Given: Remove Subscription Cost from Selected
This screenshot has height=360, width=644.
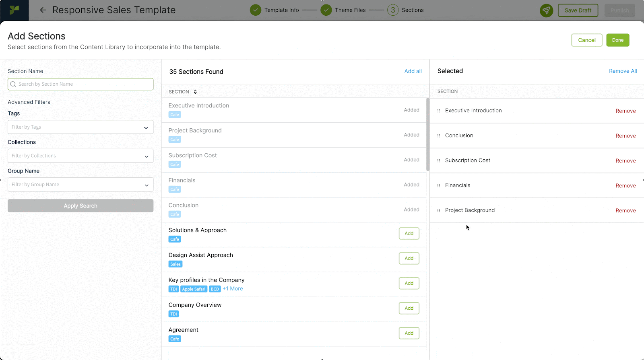Looking at the screenshot, I should point(625,161).
